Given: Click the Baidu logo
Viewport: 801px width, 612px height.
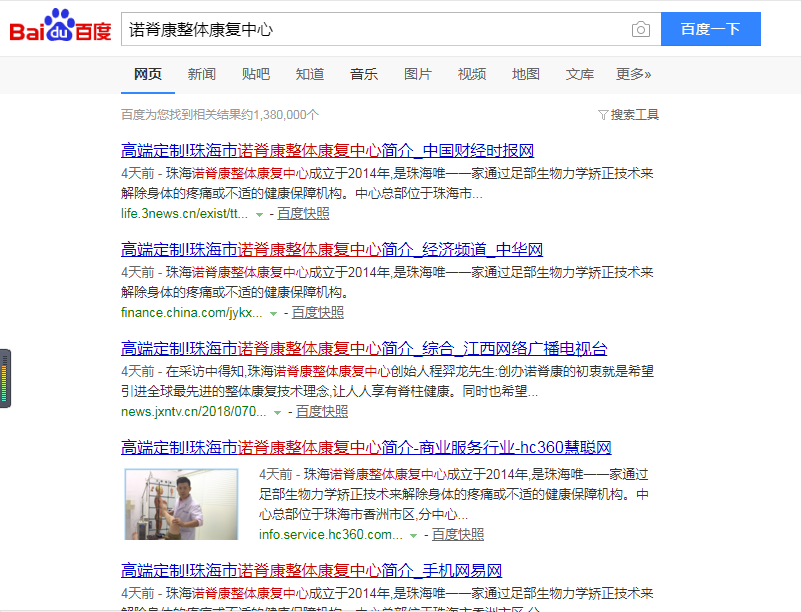Looking at the screenshot, I should (60, 26).
